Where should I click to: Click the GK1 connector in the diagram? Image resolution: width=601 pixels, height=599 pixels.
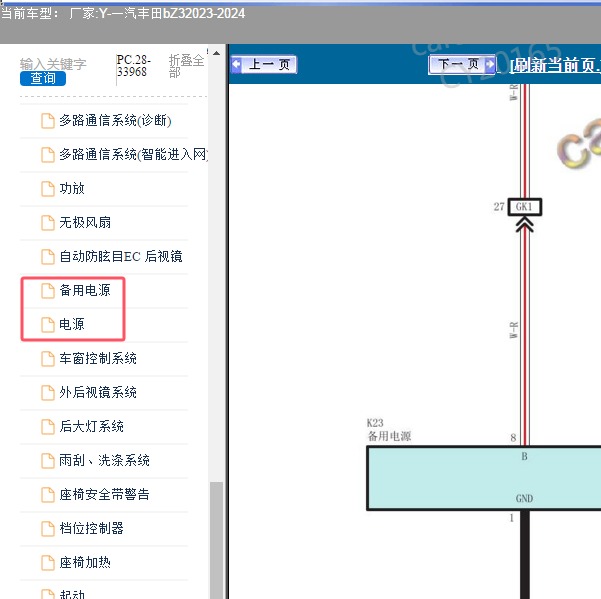point(524,207)
